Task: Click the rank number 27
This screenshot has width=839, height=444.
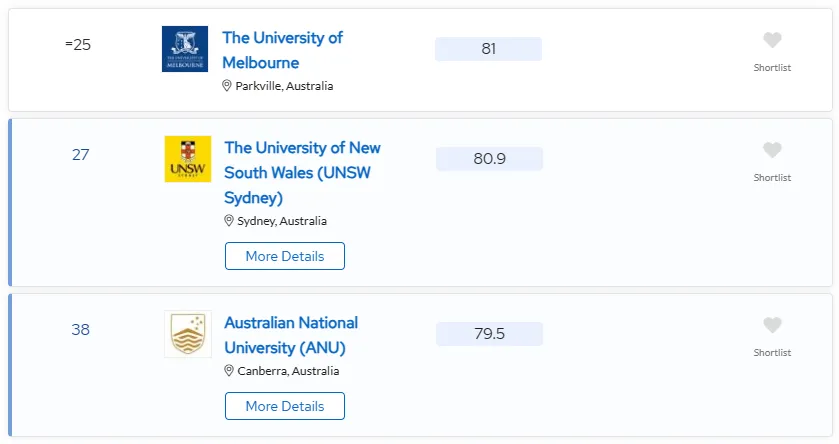Action: [x=81, y=155]
